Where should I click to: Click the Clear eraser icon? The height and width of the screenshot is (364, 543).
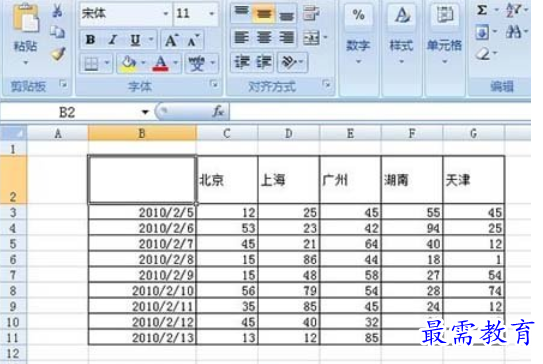coord(483,54)
